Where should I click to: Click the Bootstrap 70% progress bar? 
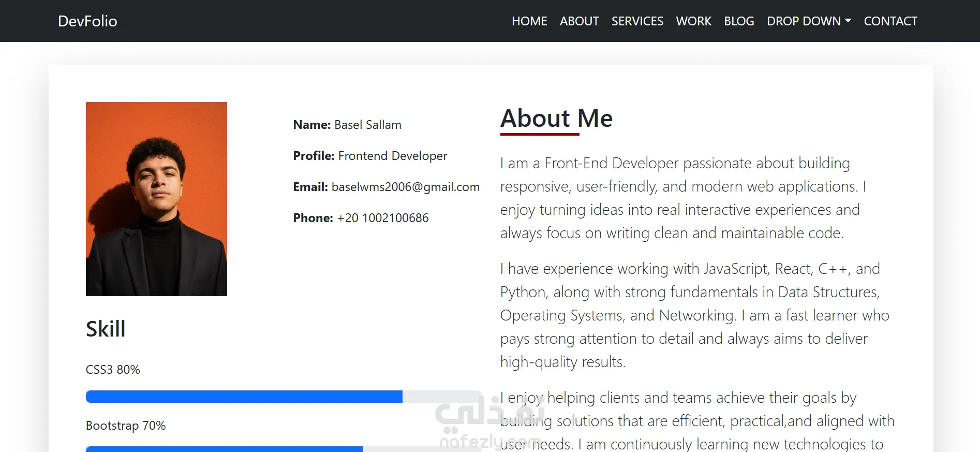[x=284, y=449]
